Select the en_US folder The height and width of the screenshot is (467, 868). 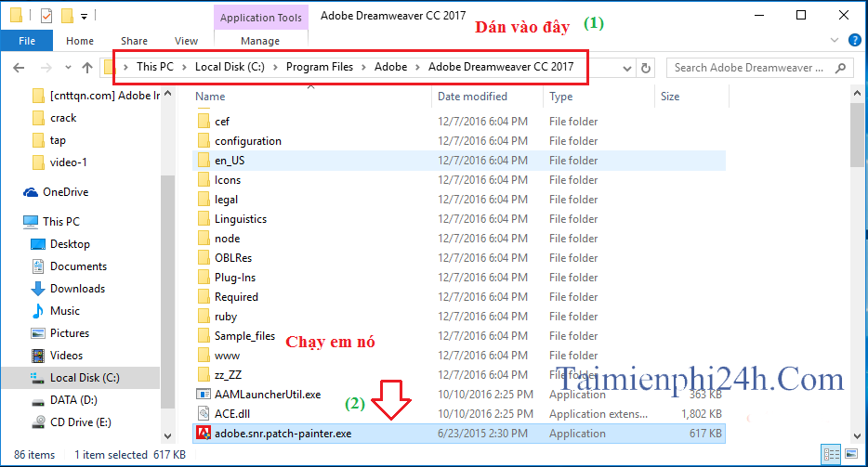coord(459,161)
